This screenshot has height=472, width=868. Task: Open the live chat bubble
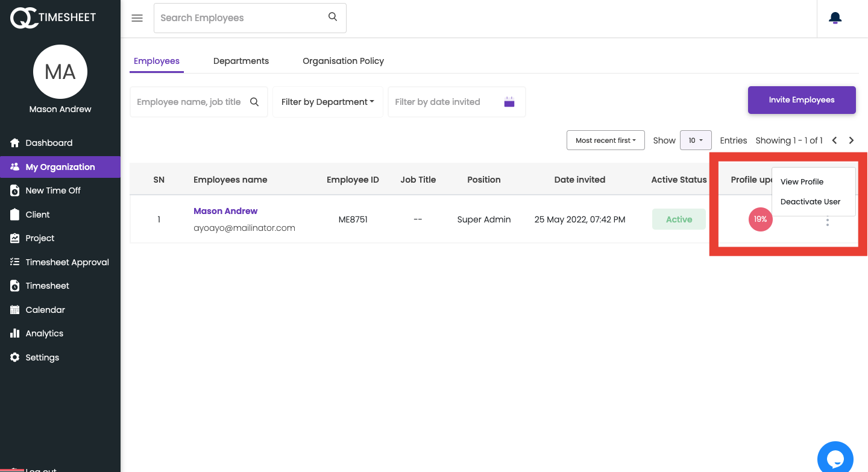point(835,458)
